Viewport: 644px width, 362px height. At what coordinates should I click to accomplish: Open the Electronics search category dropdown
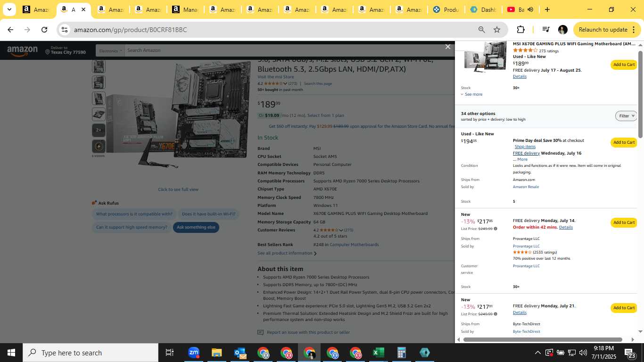(110, 50)
